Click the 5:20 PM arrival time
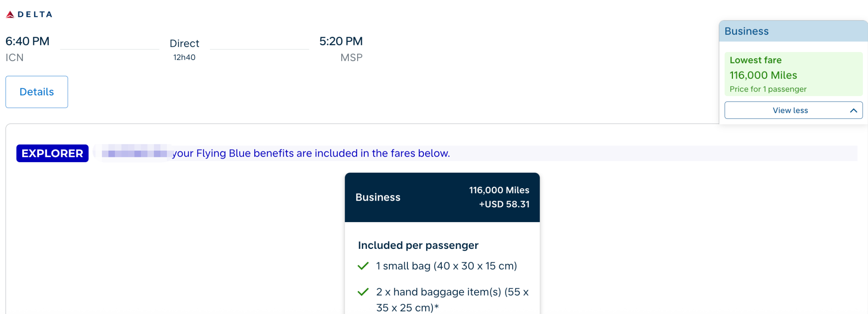Screen dimensions: 868x314 [x=341, y=41]
